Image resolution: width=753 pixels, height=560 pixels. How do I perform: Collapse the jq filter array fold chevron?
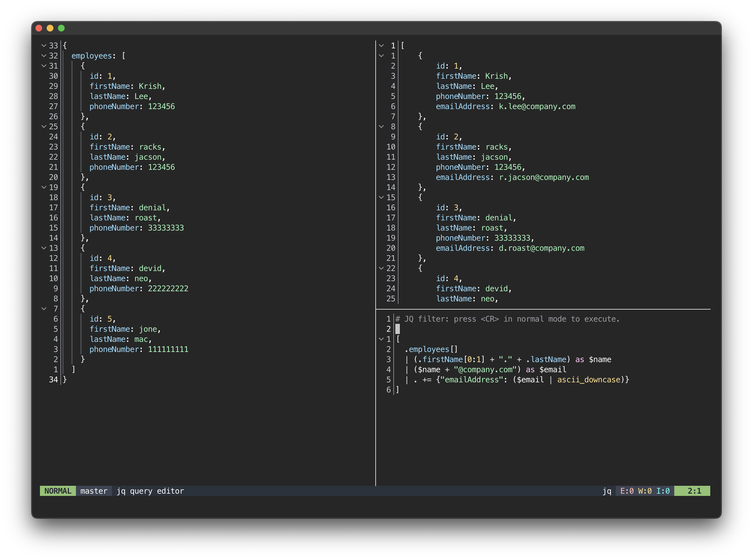coord(381,339)
